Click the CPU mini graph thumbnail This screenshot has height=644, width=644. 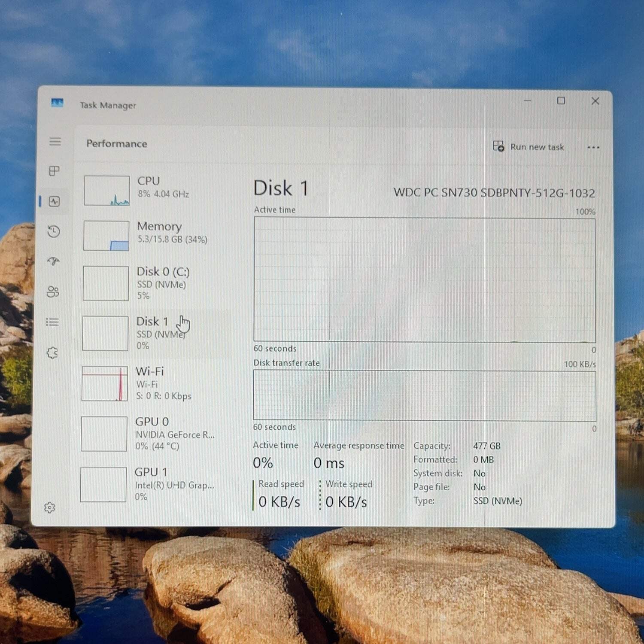(106, 190)
